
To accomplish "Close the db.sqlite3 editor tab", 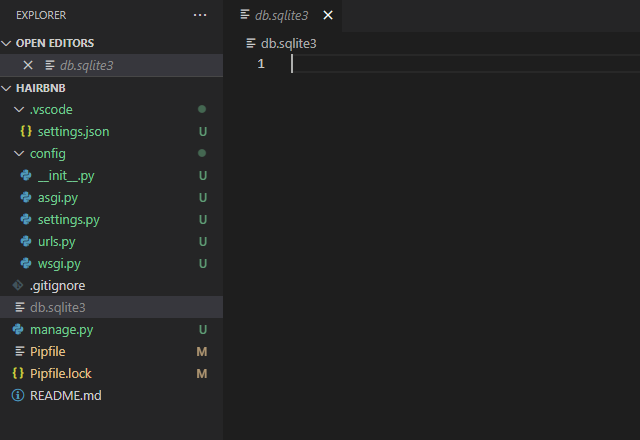I will 328,16.
